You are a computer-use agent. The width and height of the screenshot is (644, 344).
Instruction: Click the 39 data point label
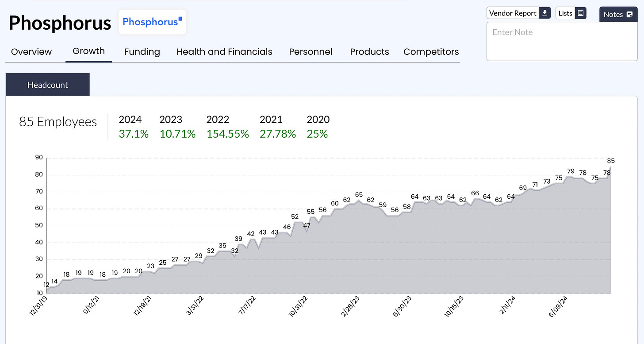click(238, 239)
